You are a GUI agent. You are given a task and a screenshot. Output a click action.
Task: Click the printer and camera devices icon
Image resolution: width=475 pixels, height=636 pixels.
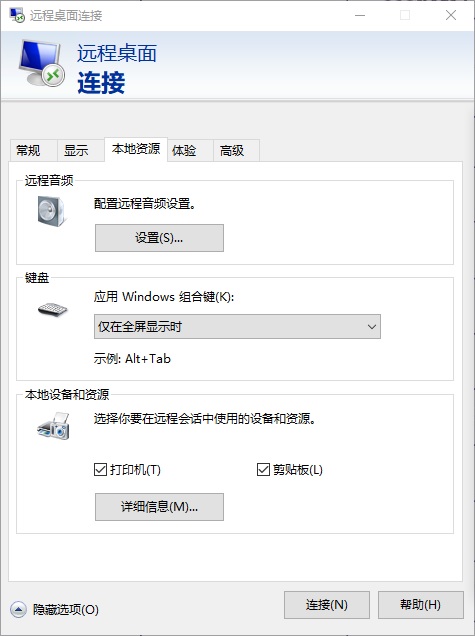[54, 426]
